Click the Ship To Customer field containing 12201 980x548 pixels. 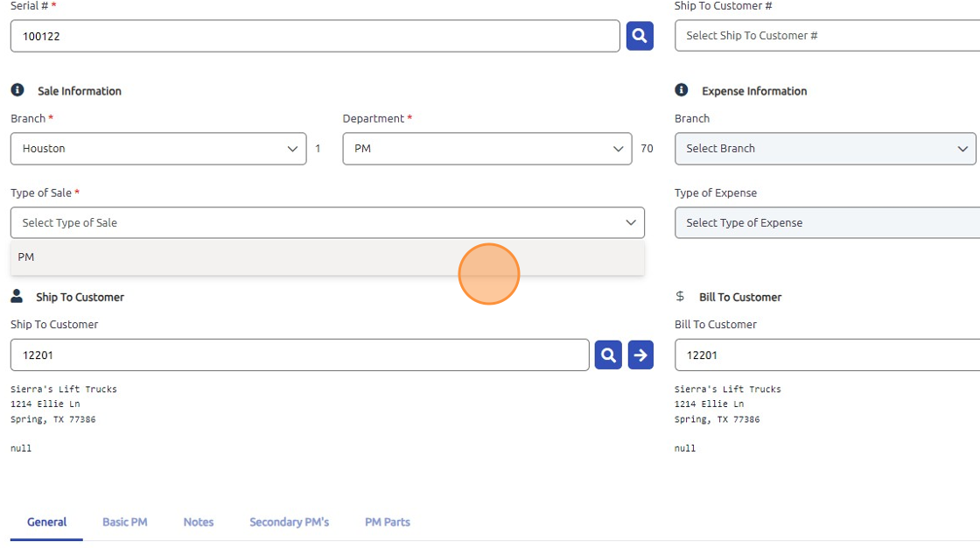[300, 355]
